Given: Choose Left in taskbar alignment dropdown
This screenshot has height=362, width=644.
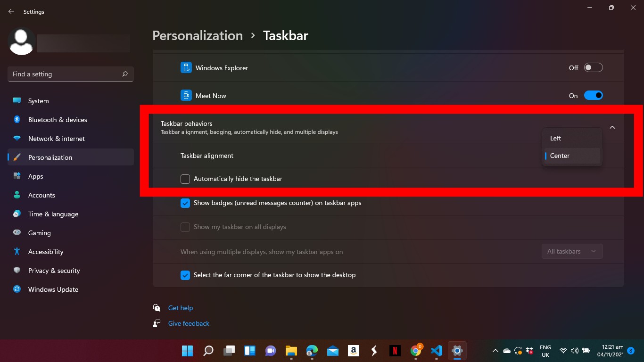Looking at the screenshot, I should click(572, 138).
